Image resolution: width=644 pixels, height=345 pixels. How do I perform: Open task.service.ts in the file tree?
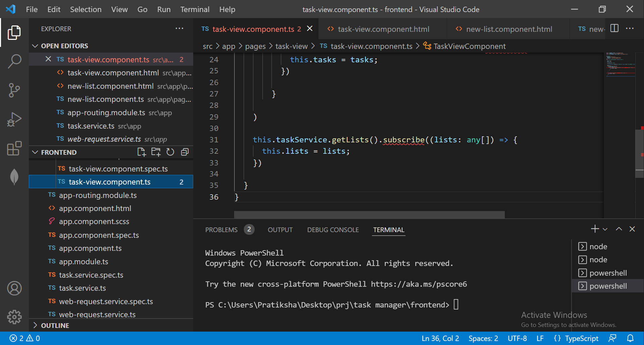[x=83, y=288]
